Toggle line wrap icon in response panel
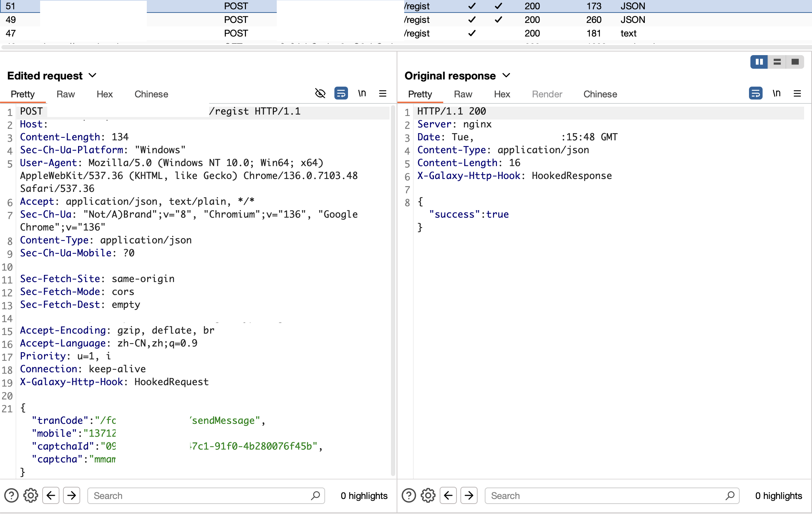Screen dimensions: 812x514 (755, 93)
